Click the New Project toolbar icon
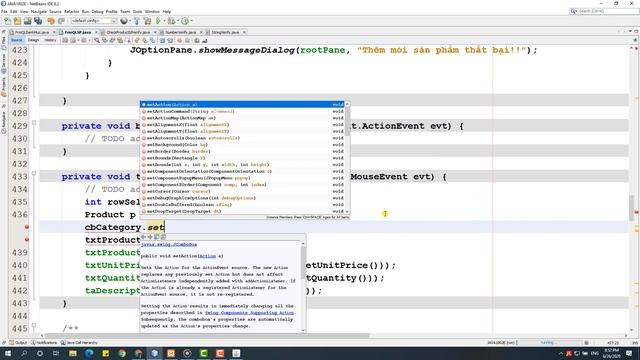The width and height of the screenshot is (640, 360). point(17,21)
